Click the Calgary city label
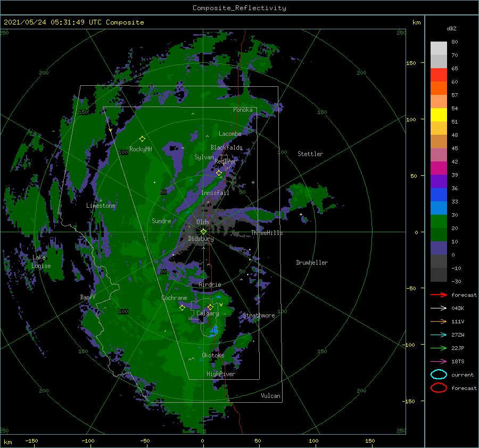This screenshot has width=479, height=448. pyautogui.click(x=208, y=313)
